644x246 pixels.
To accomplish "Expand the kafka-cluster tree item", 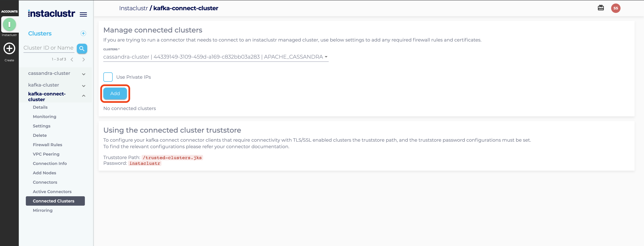I will point(84,86).
